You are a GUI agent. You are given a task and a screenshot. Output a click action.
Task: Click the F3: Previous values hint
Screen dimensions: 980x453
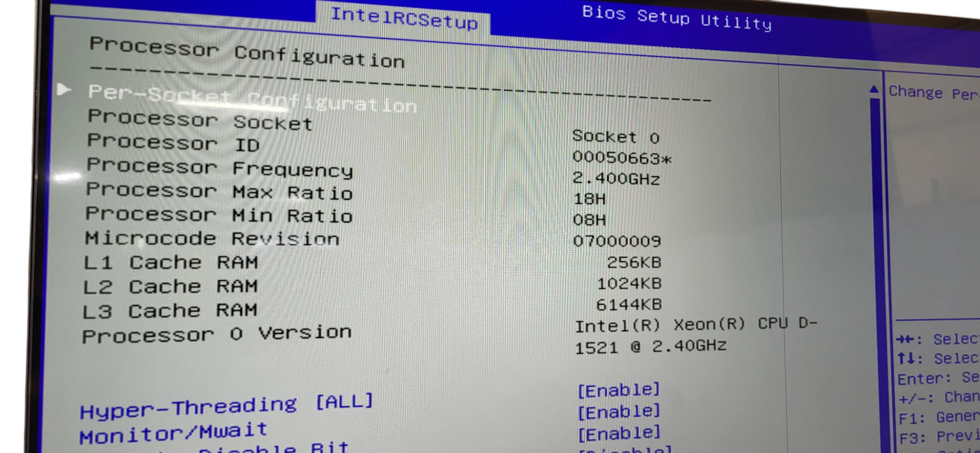pos(939,437)
